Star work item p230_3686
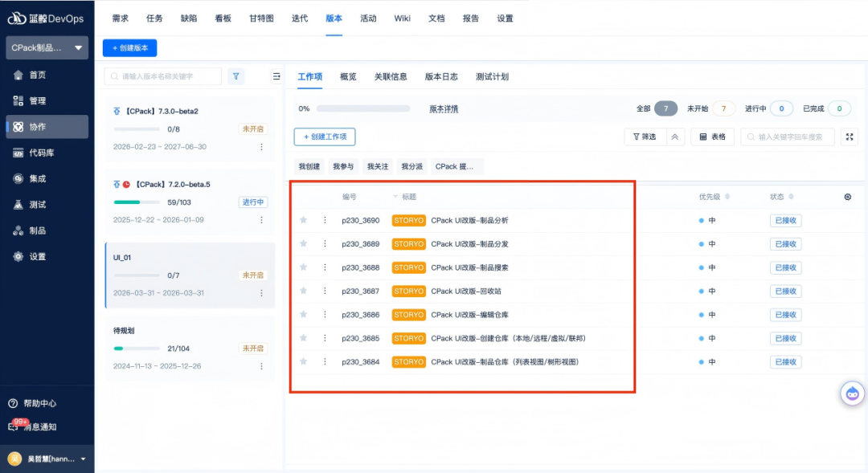The image size is (868, 473). click(303, 314)
